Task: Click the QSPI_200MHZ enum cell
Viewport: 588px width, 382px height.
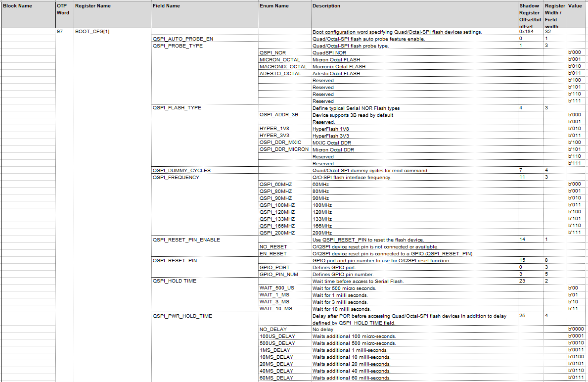Action: [x=285, y=233]
